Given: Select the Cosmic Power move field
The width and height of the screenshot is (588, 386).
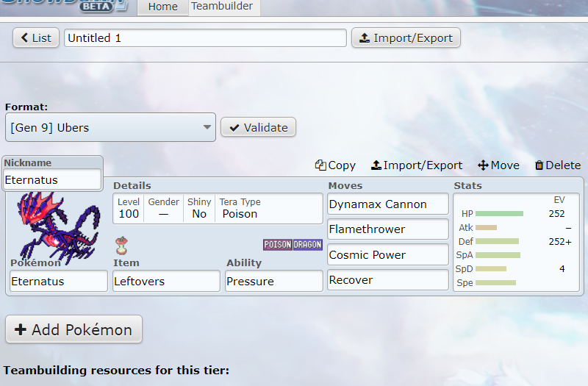Looking at the screenshot, I should (388, 254).
